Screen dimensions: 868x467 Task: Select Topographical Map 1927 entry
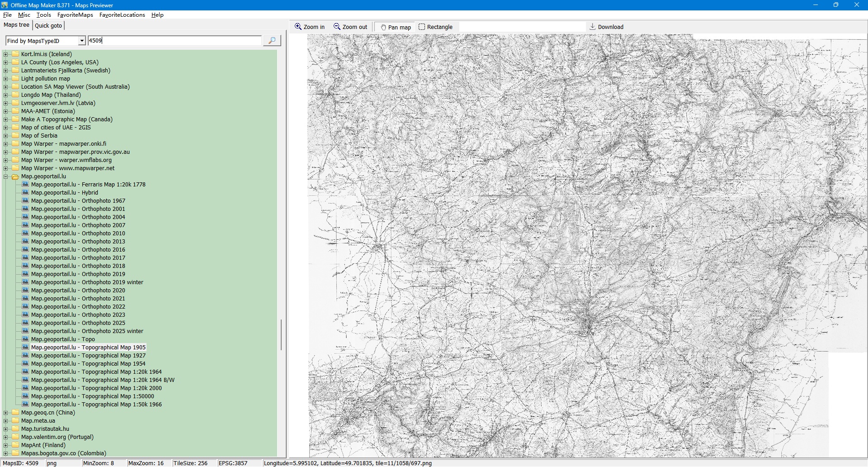(88, 356)
